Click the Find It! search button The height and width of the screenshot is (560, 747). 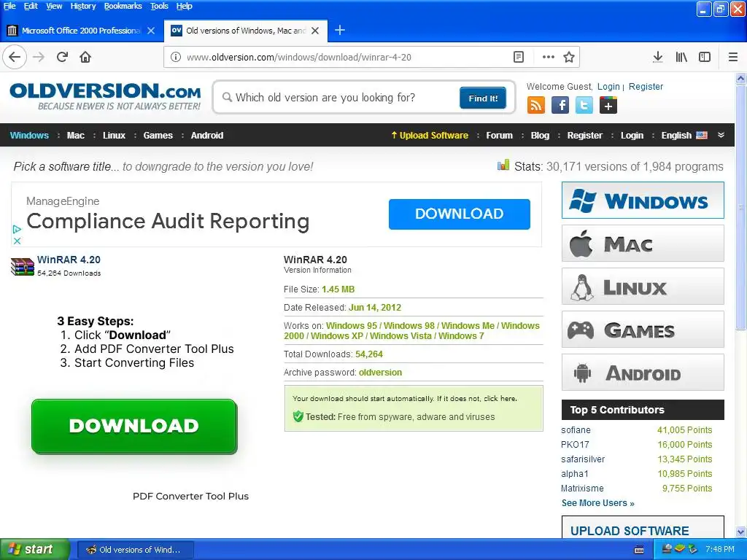pos(483,98)
